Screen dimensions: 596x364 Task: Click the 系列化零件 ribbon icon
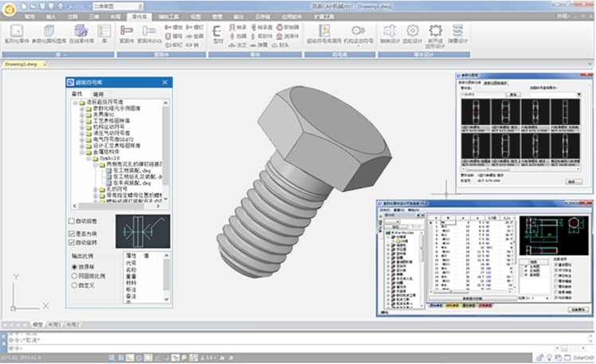(16, 31)
